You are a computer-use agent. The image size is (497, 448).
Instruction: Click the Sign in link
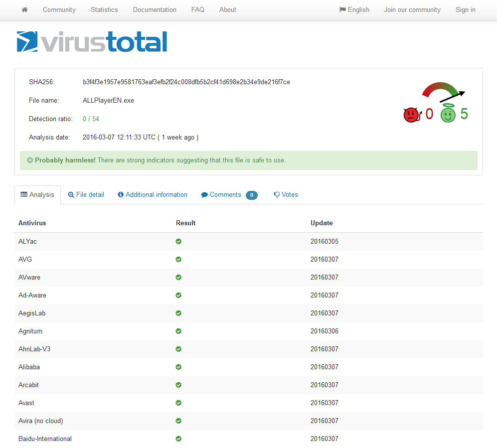click(x=466, y=10)
